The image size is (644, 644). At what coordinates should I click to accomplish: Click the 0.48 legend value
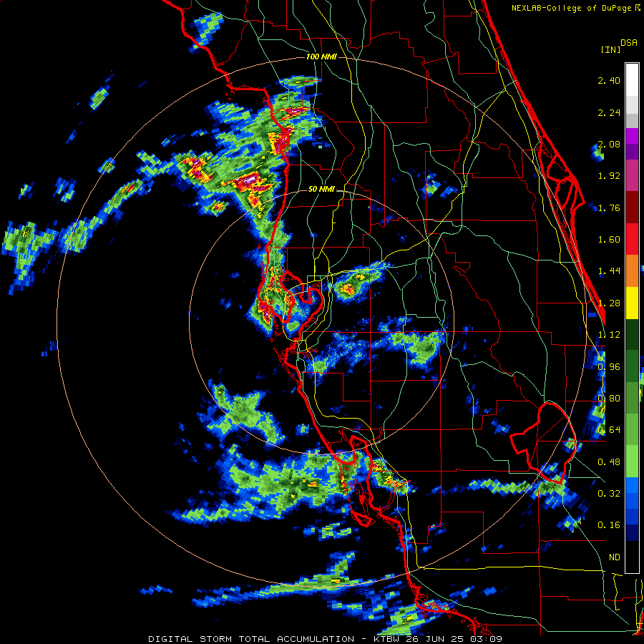pyautogui.click(x=609, y=462)
